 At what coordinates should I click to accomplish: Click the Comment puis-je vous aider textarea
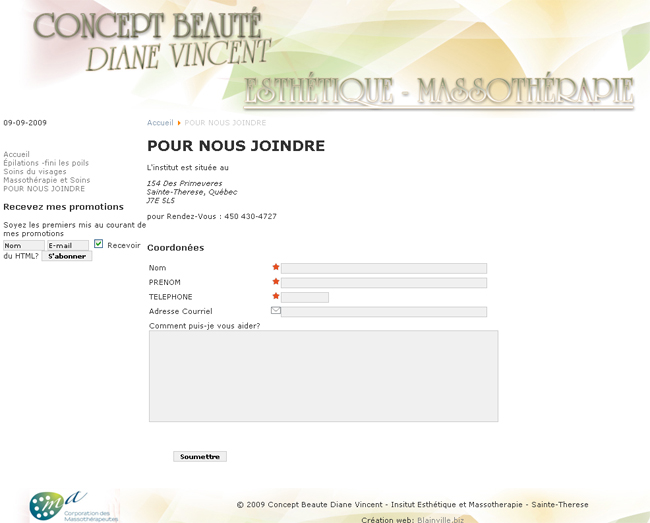click(x=323, y=376)
